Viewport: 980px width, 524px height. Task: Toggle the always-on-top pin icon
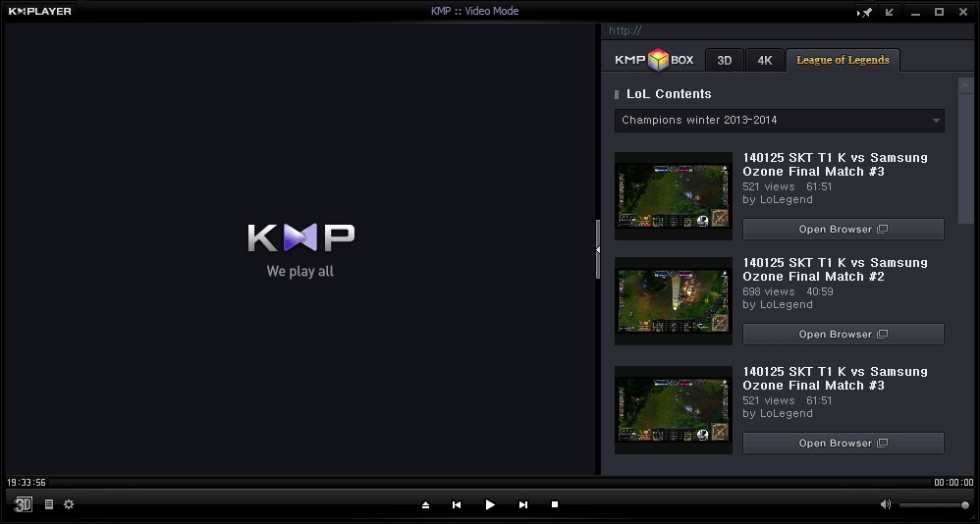point(865,12)
